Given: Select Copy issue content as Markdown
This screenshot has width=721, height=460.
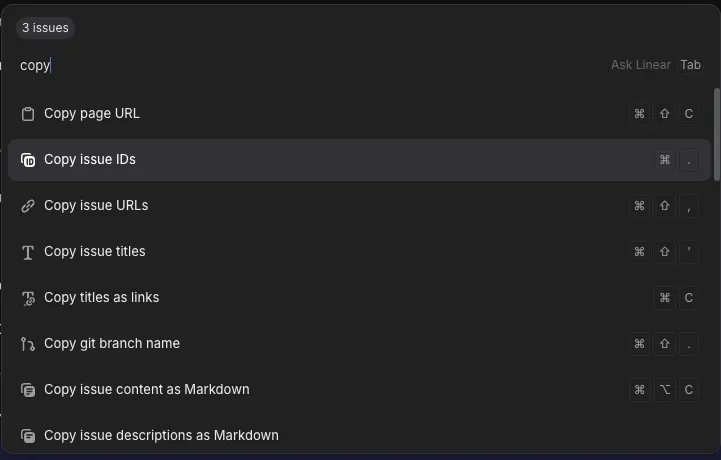Looking at the screenshot, I should pyautogui.click(x=360, y=390).
